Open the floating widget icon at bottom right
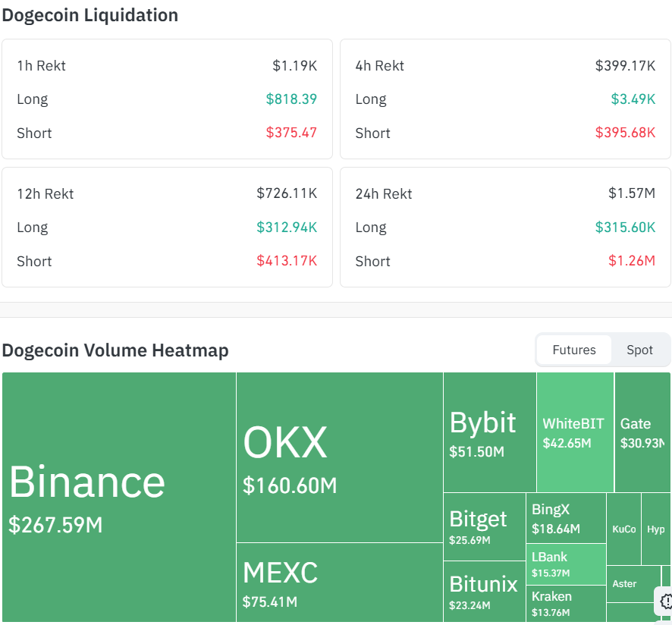The width and height of the screenshot is (672, 625). [x=664, y=601]
